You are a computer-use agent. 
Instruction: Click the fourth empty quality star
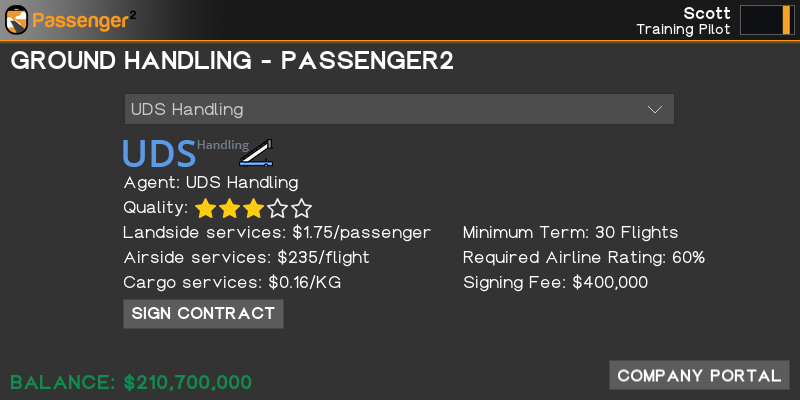278,208
